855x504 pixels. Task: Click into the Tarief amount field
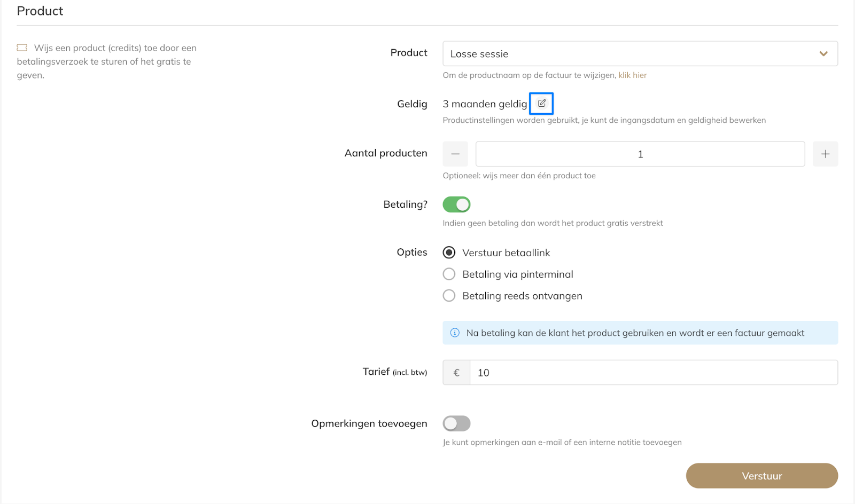[x=653, y=373]
